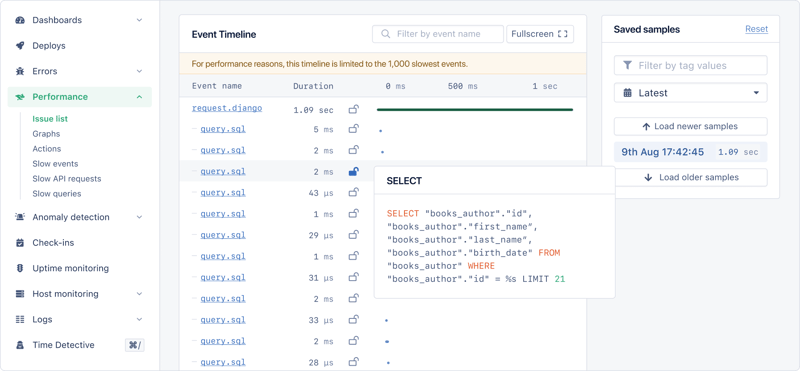This screenshot has height=371, width=800.
Task: Click the Errors bug icon
Action: point(20,71)
